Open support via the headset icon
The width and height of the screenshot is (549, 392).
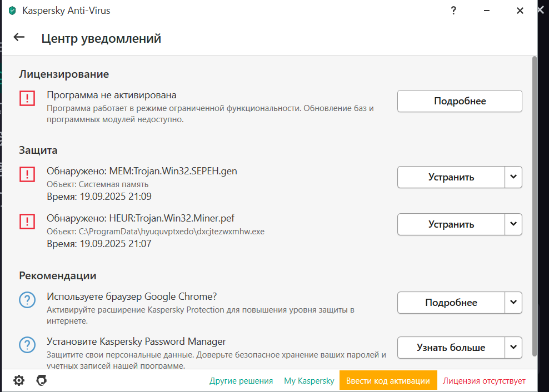point(41,380)
